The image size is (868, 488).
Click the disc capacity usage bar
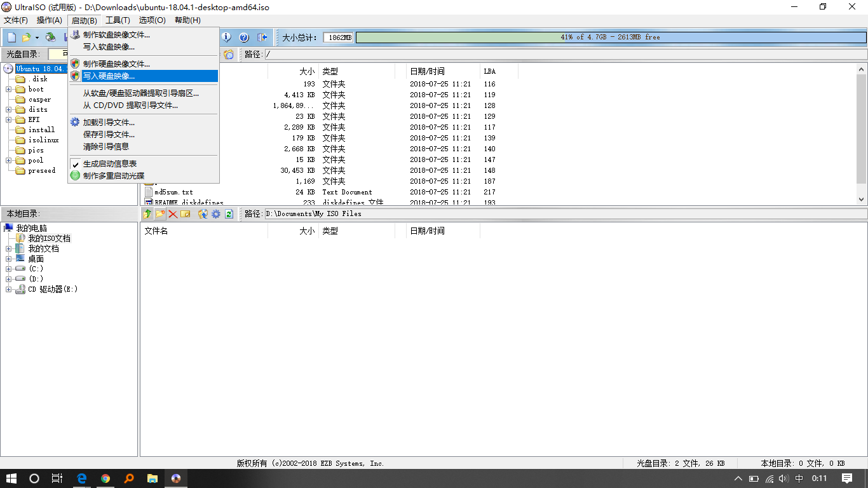tap(611, 37)
